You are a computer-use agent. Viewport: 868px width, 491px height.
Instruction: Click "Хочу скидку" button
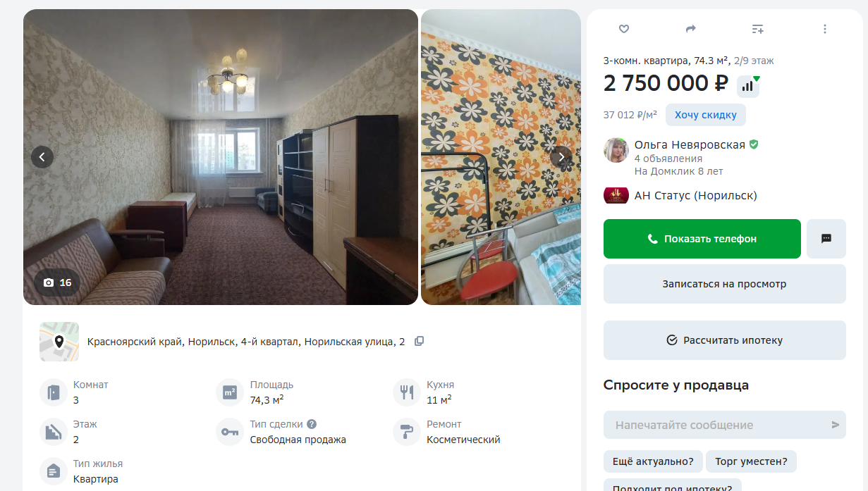click(706, 115)
